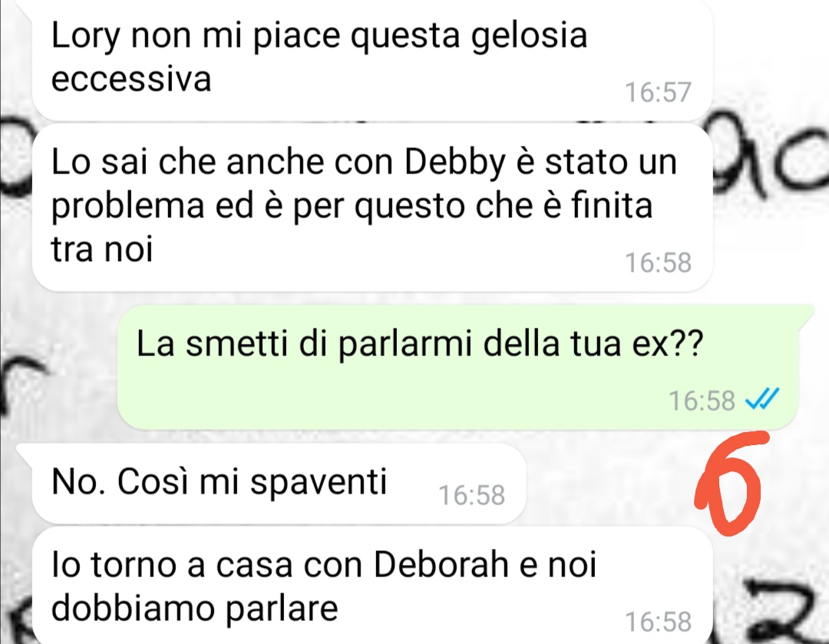Click the word 'eccessiva' in first bubble

point(131,79)
